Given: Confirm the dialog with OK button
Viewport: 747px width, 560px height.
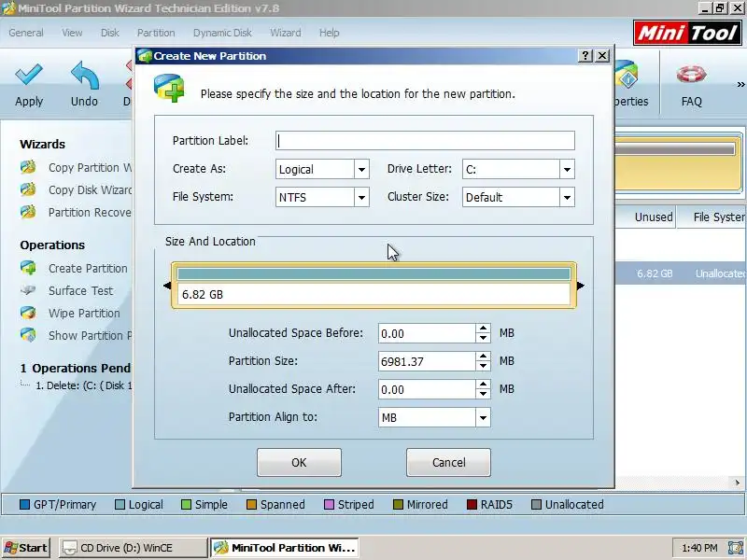Looking at the screenshot, I should [299, 462].
